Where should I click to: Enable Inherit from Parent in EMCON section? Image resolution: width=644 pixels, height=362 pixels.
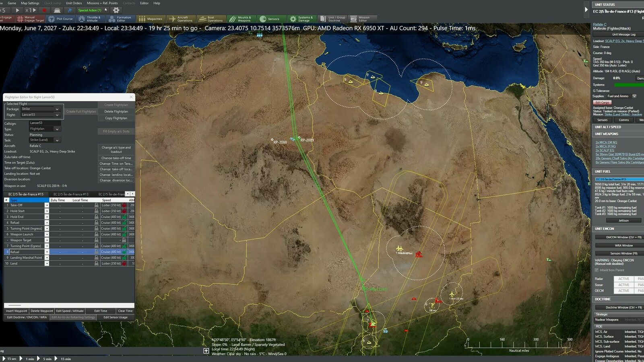click(596, 270)
